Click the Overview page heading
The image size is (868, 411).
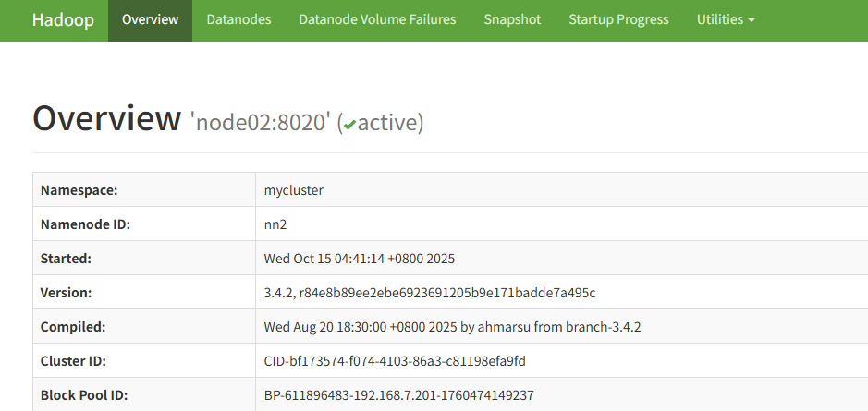107,119
